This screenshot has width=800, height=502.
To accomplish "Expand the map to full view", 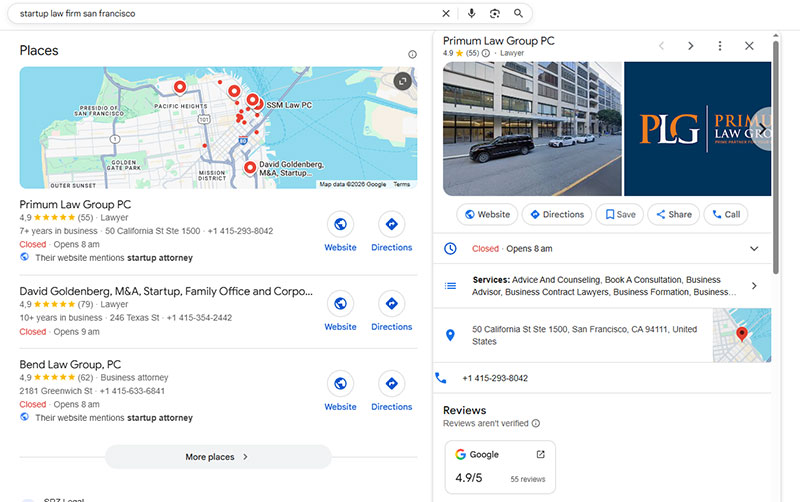I will (402, 81).
